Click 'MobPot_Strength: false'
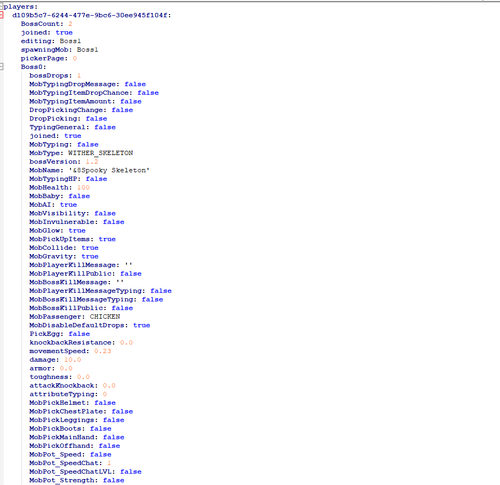The height and width of the screenshot is (485, 500). 77,481
